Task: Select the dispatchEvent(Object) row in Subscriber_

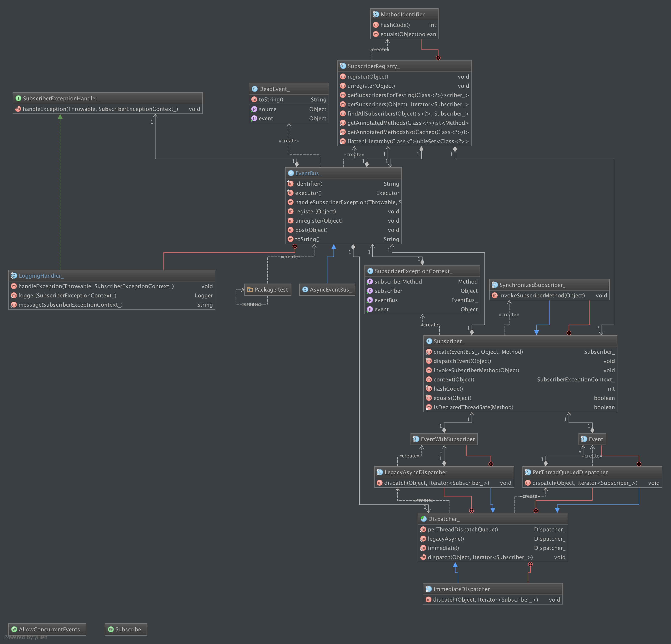Action: pos(462,361)
